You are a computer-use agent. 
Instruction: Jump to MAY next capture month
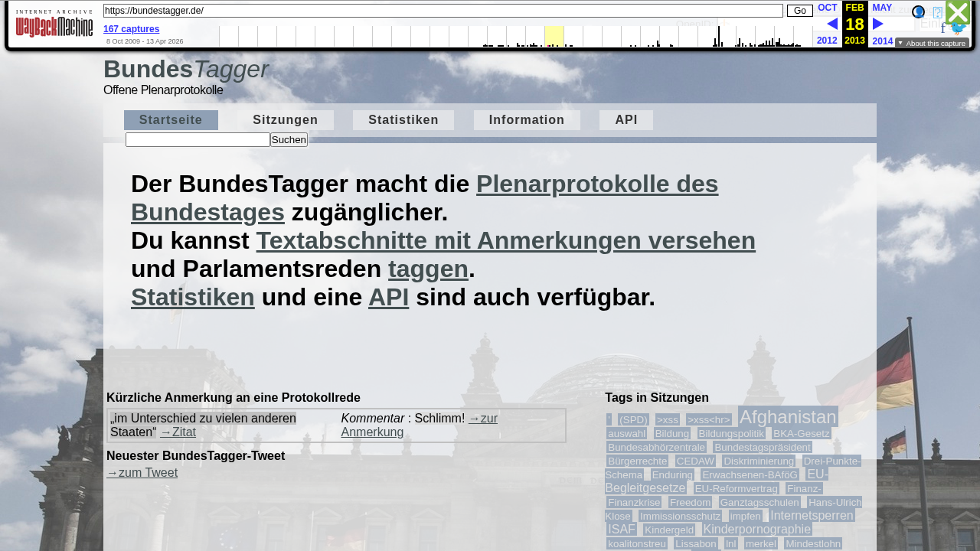tap(882, 8)
